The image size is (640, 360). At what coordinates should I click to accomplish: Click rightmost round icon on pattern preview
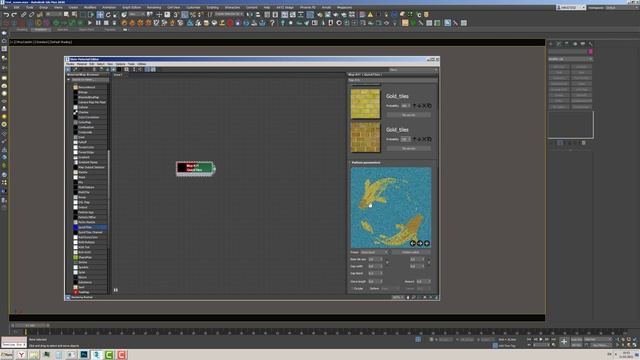[427, 243]
